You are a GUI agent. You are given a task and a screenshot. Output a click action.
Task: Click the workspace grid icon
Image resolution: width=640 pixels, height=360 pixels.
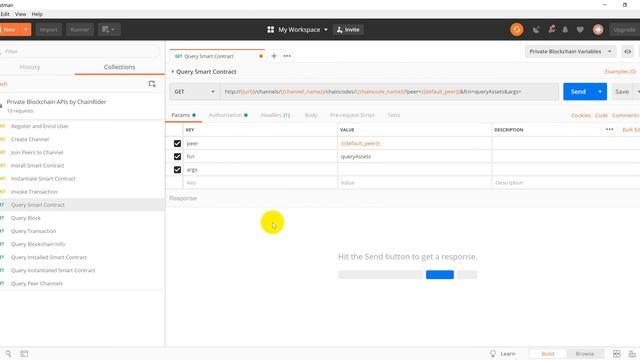click(x=270, y=29)
